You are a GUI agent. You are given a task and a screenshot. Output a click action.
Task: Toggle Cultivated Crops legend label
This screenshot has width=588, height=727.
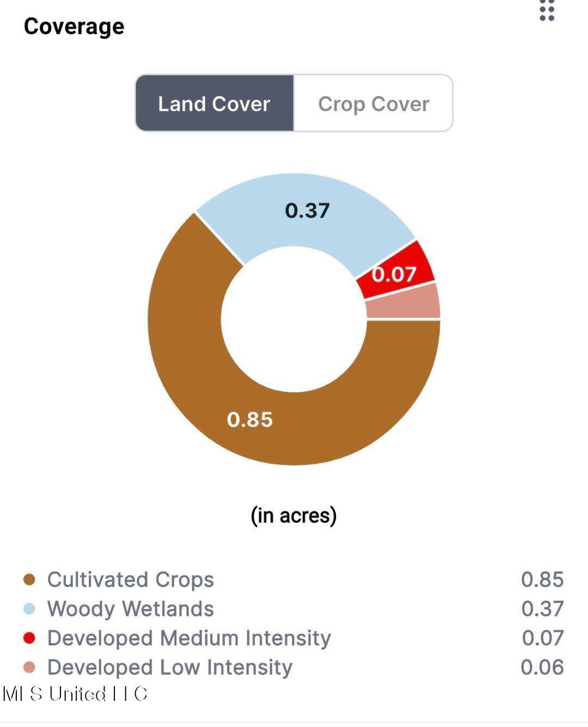tap(131, 580)
